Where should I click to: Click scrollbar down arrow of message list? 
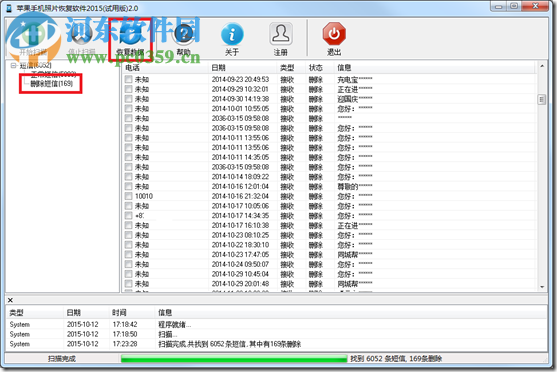[542, 287]
